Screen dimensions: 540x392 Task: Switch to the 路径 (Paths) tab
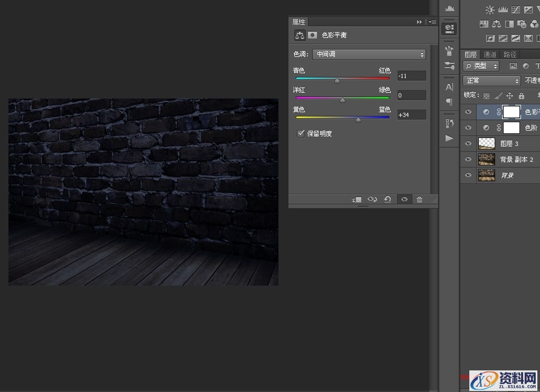pos(510,54)
